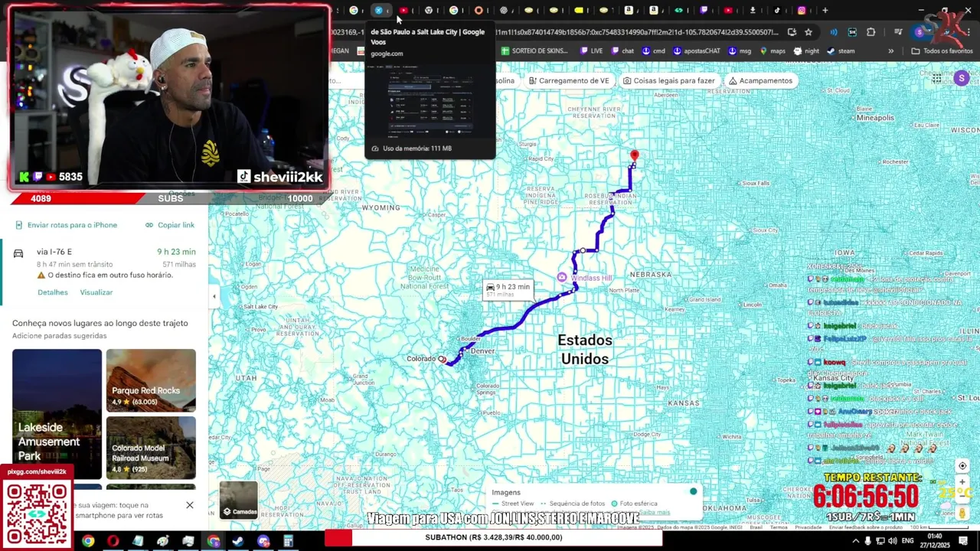Image resolution: width=980 pixels, height=551 pixels.
Task: Open the LIVE Twitch bookmark
Action: click(x=592, y=51)
